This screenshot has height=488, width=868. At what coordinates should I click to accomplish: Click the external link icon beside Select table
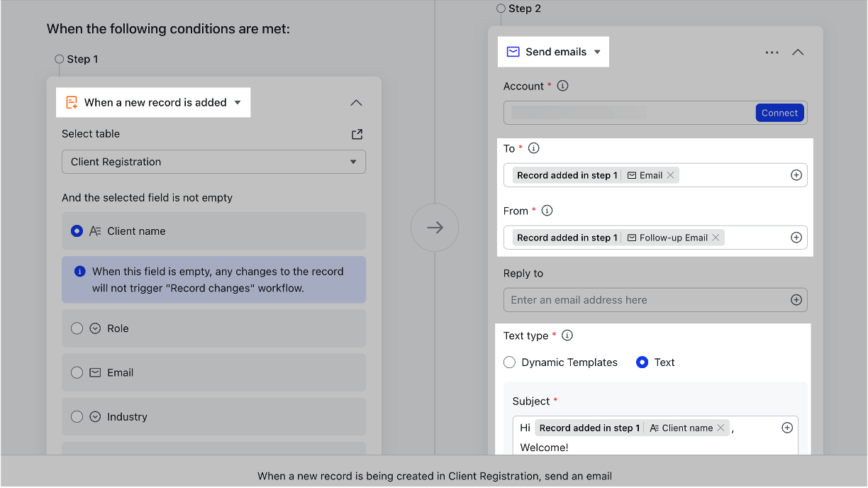(x=357, y=134)
